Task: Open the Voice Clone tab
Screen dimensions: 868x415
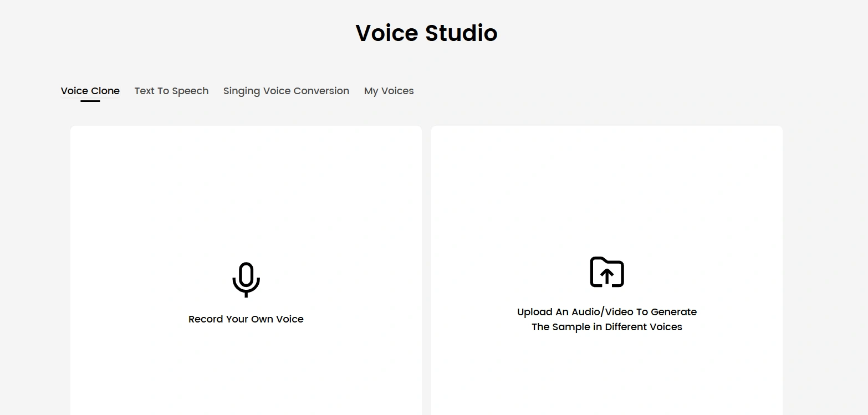Action: (x=90, y=91)
